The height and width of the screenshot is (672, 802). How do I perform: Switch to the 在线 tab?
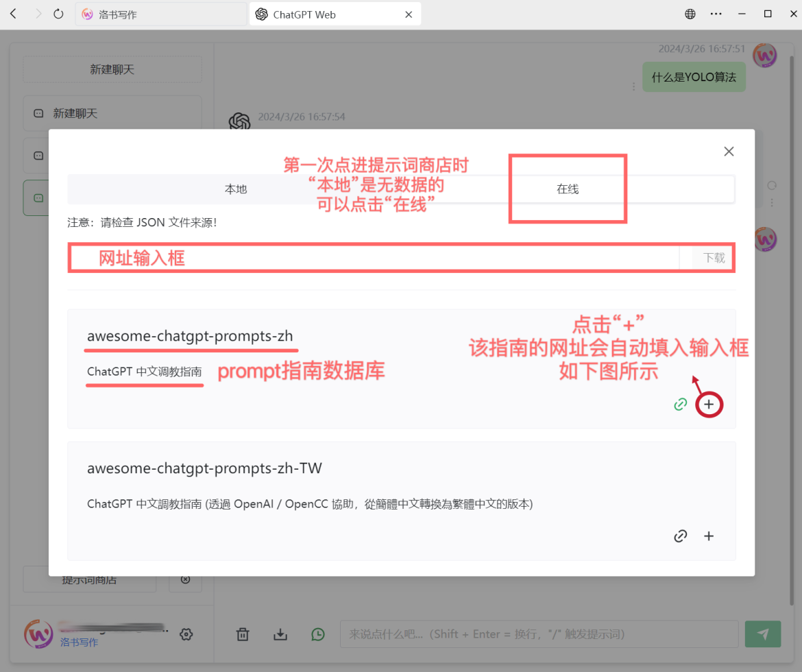tap(568, 189)
